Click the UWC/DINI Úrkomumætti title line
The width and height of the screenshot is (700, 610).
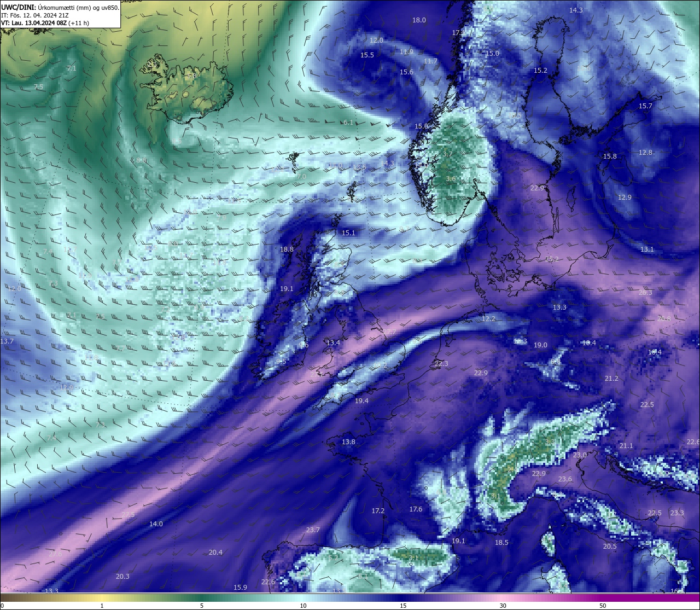(60, 7)
